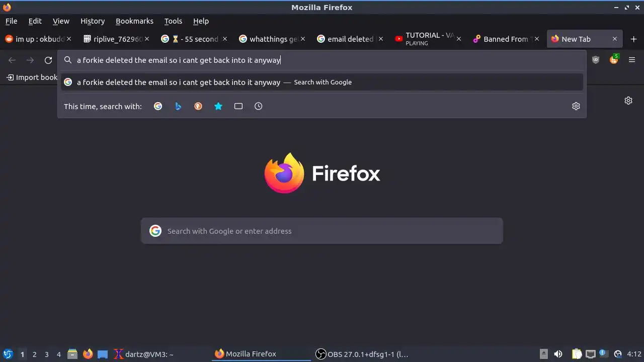Open the Tools menu
The width and height of the screenshot is (644, 362).
tap(173, 21)
